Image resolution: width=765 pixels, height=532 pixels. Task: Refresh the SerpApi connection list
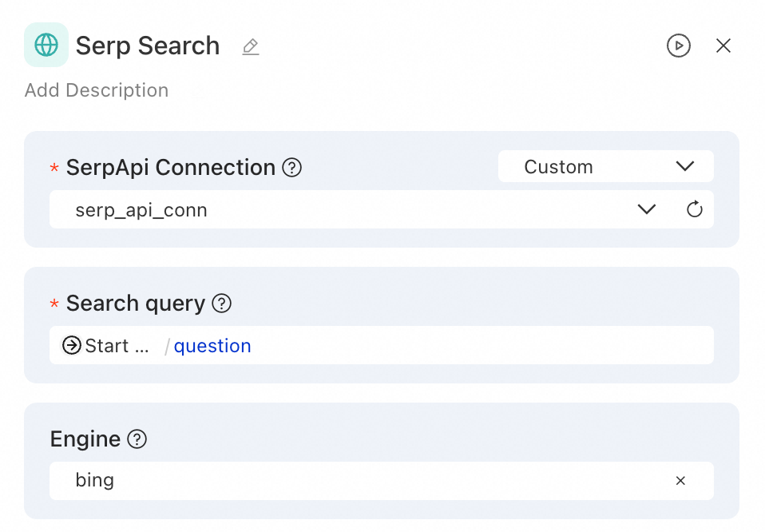click(x=695, y=209)
